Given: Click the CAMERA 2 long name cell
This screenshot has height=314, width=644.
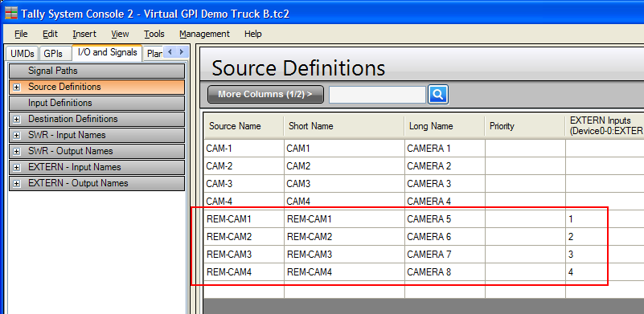Looking at the screenshot, I should pyautogui.click(x=445, y=166).
